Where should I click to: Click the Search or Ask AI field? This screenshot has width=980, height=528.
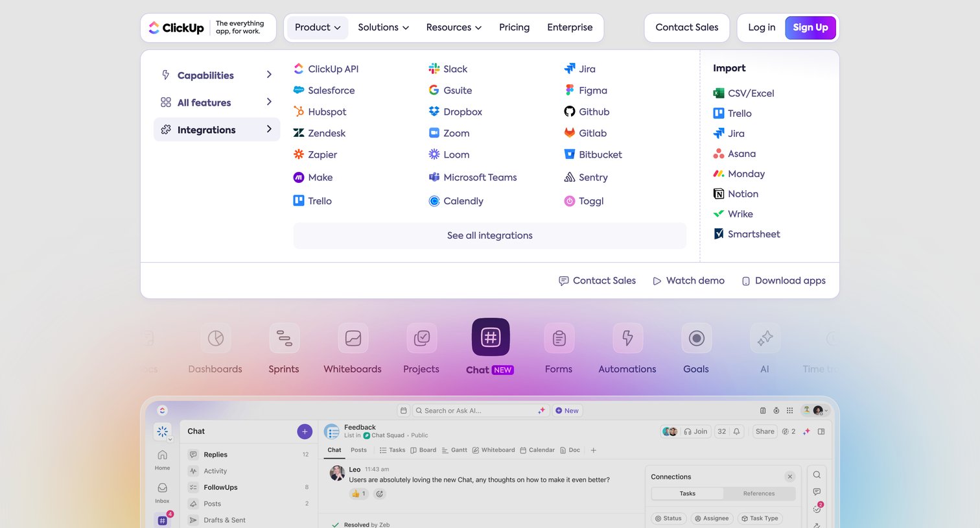pyautogui.click(x=480, y=411)
